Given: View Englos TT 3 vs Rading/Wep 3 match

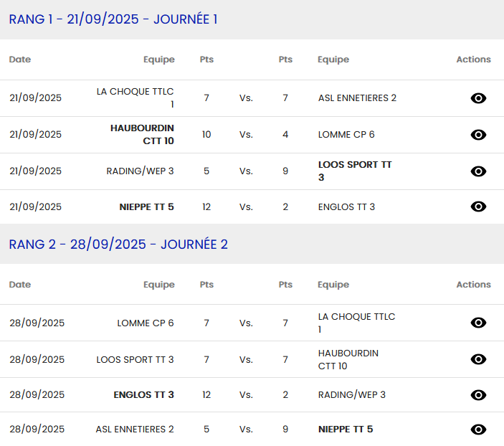Looking at the screenshot, I should [x=478, y=395].
